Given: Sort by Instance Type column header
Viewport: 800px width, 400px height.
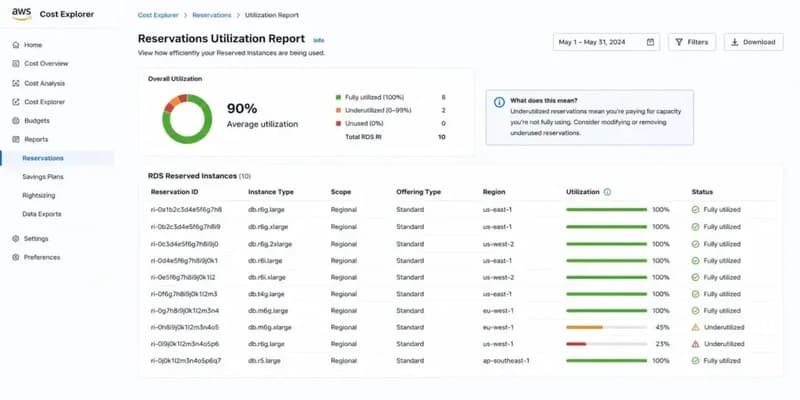Looking at the screenshot, I should (271, 192).
